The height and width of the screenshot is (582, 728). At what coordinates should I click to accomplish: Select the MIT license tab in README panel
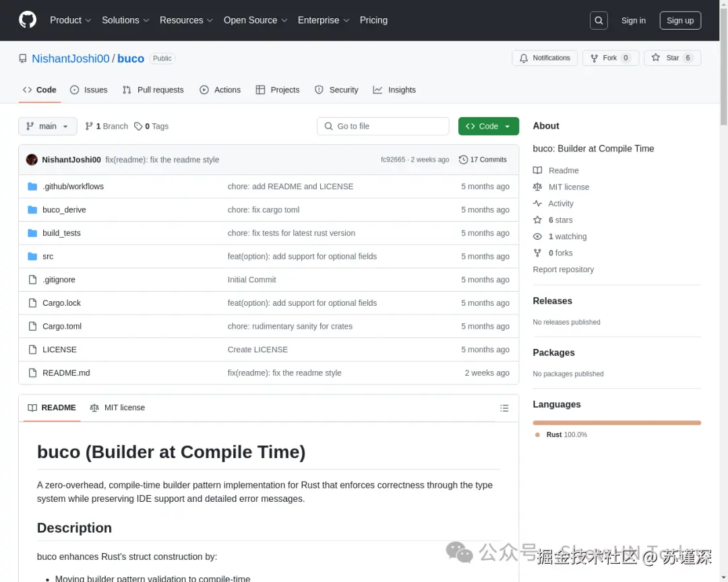(117, 408)
